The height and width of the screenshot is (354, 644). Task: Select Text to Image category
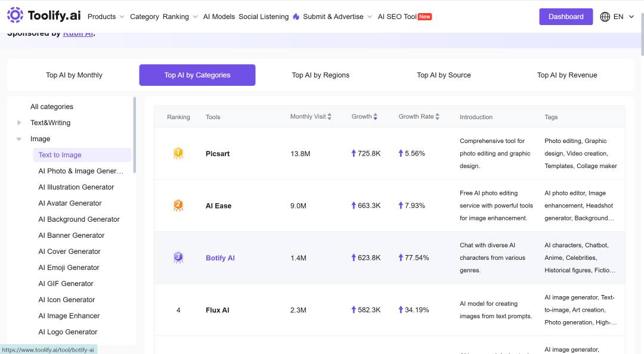(x=82, y=155)
